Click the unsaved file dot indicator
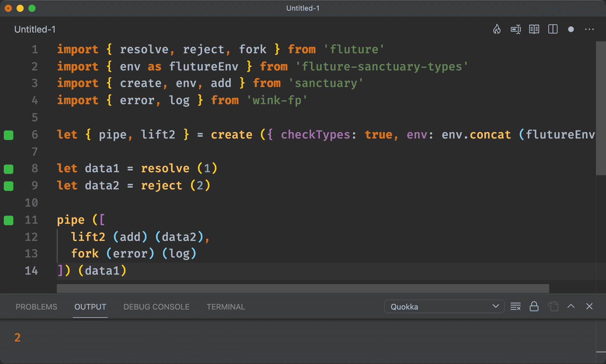This screenshot has width=606, height=364. [571, 29]
